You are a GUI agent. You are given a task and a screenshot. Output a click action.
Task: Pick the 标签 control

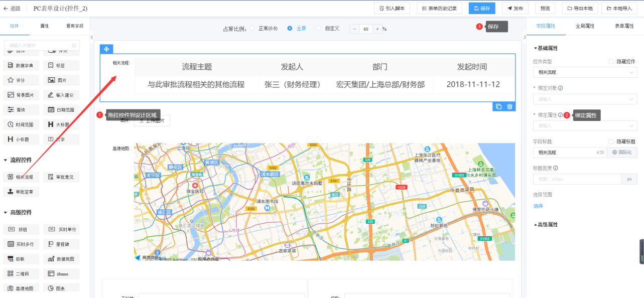(61, 65)
